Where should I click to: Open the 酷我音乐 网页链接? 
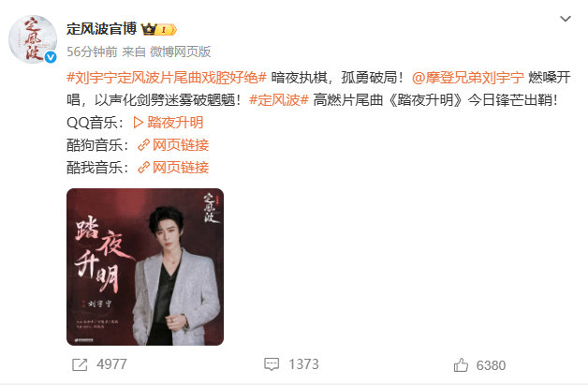pos(173,168)
